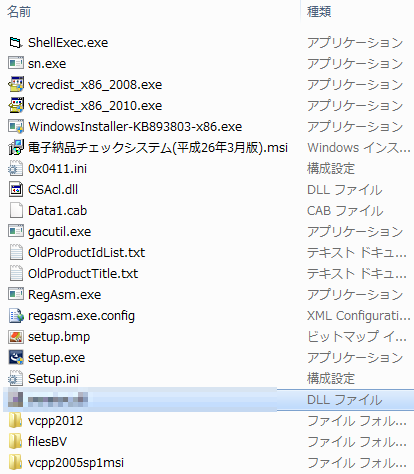Select the file name RegAsm.exe
This screenshot has height=474, width=414.
point(64,295)
